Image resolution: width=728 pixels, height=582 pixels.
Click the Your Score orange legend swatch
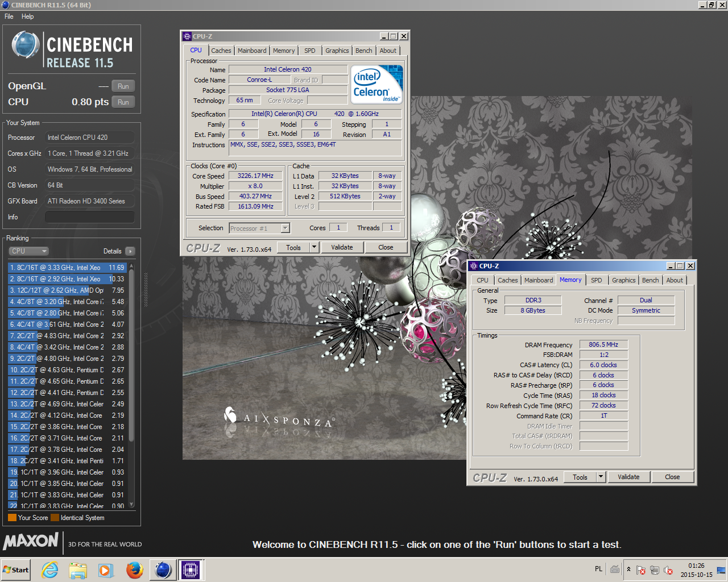tap(12, 518)
